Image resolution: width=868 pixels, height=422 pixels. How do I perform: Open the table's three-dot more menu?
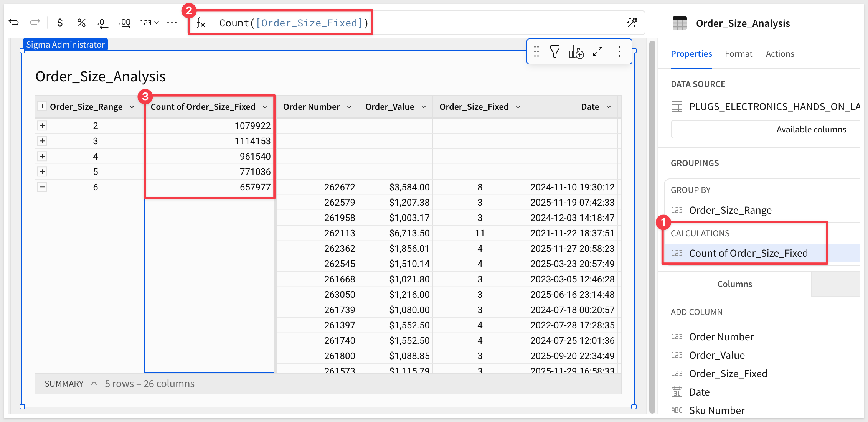coord(619,51)
